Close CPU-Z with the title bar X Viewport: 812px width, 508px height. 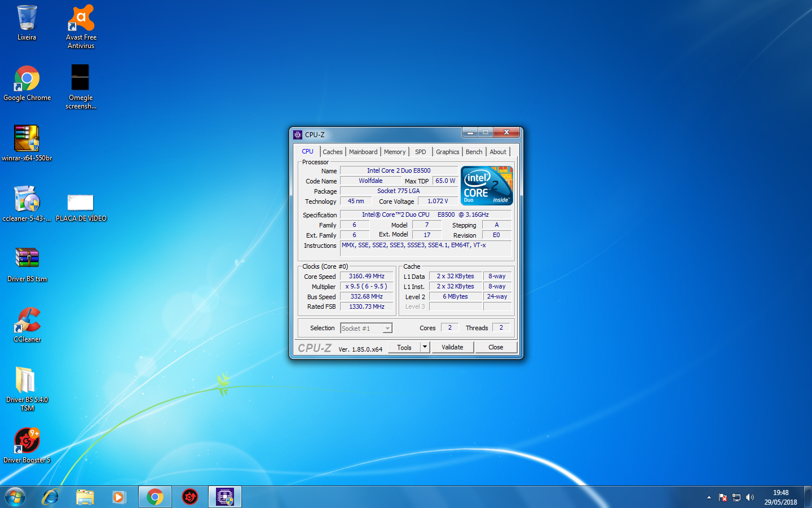(506, 133)
